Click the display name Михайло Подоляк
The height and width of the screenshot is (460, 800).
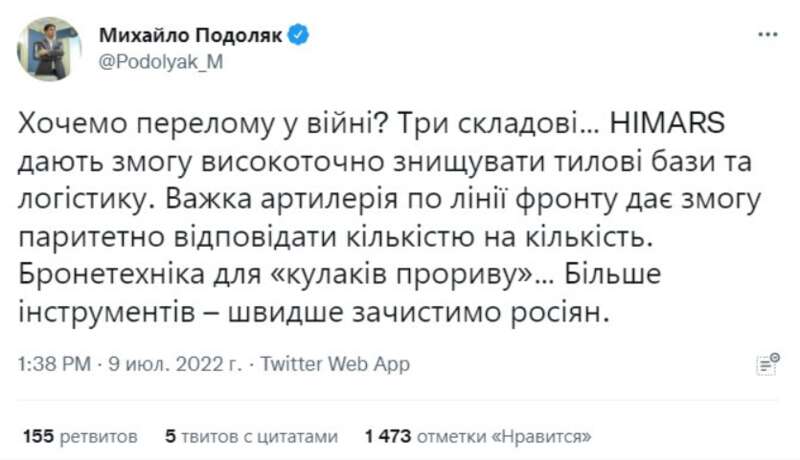(x=190, y=36)
